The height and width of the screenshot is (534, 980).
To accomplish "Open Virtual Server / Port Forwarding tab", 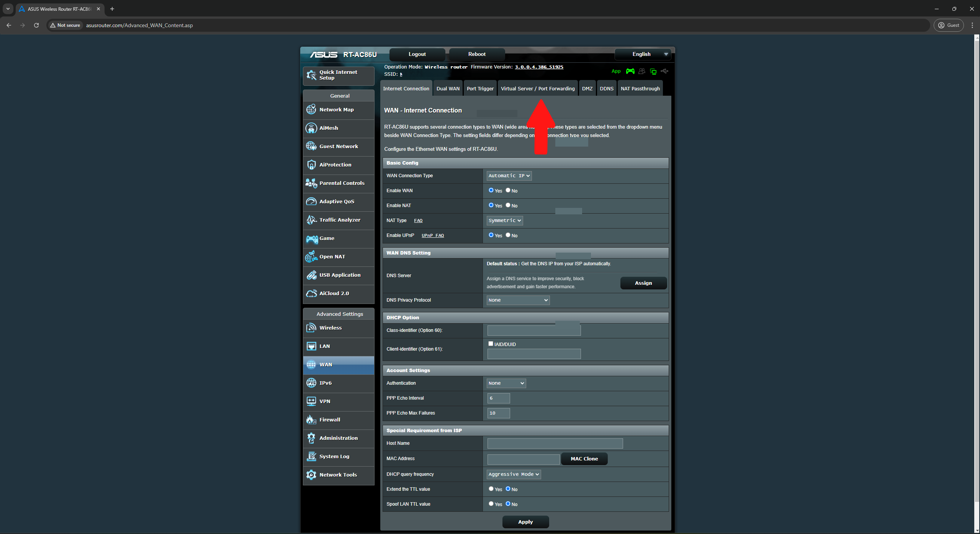I will coord(538,88).
